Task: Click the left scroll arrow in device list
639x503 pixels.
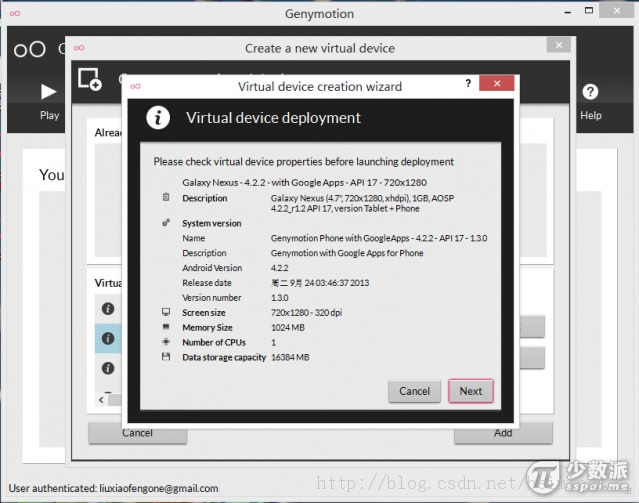Action: 101,400
